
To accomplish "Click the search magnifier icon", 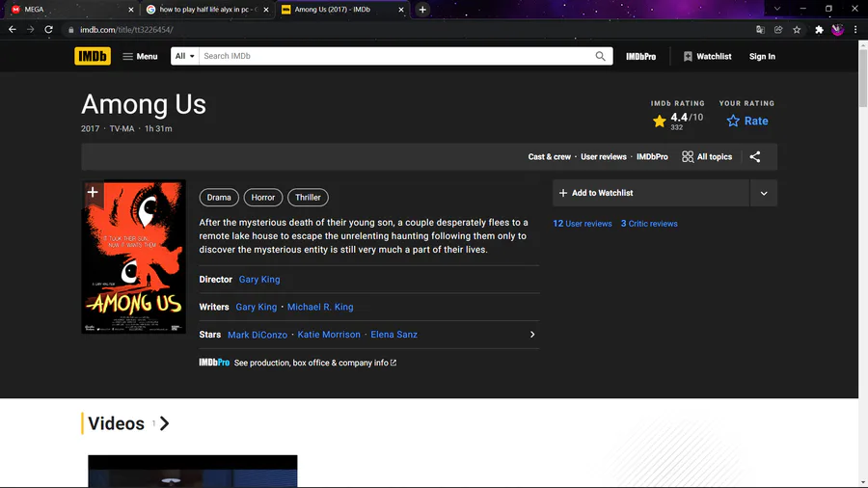I will pyautogui.click(x=600, y=56).
